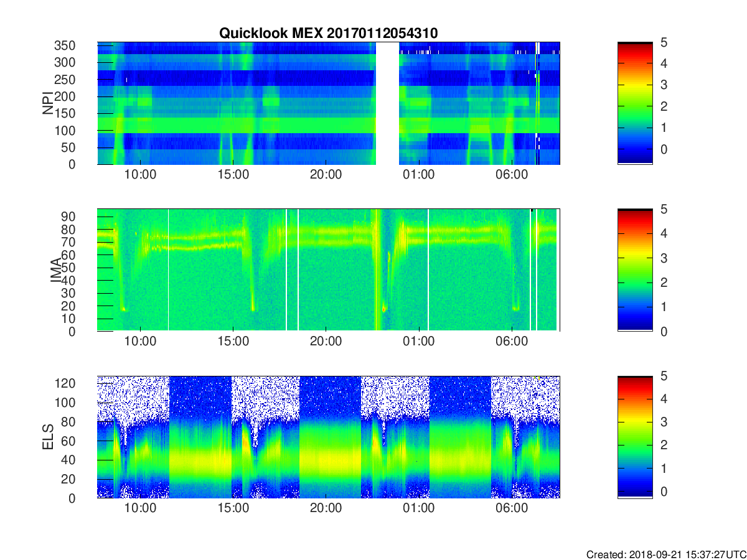Click the "5" label on NPI colorbar
Screen dimensions: 747x560
[663, 42]
